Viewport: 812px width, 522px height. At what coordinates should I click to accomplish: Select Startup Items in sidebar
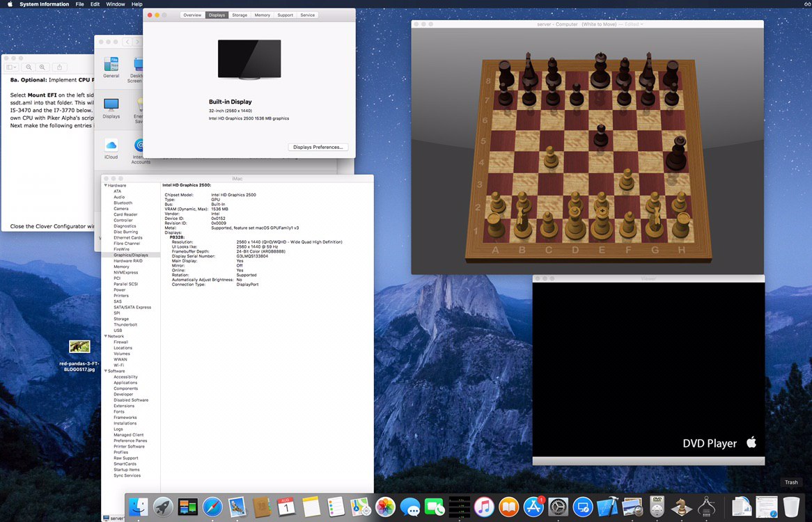coord(126,470)
